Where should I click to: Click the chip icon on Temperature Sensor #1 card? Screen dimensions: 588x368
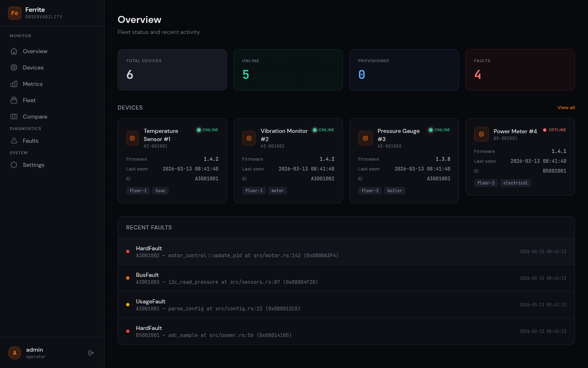click(x=132, y=138)
